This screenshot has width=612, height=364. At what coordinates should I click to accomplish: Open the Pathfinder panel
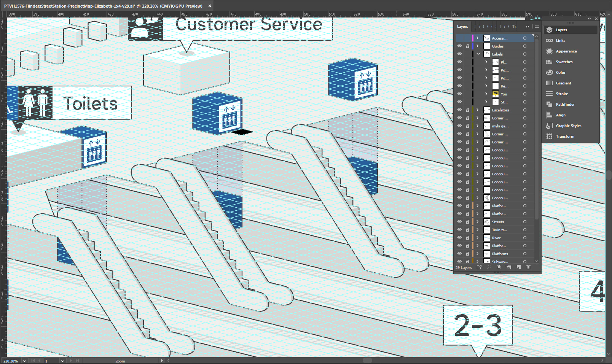(570, 104)
